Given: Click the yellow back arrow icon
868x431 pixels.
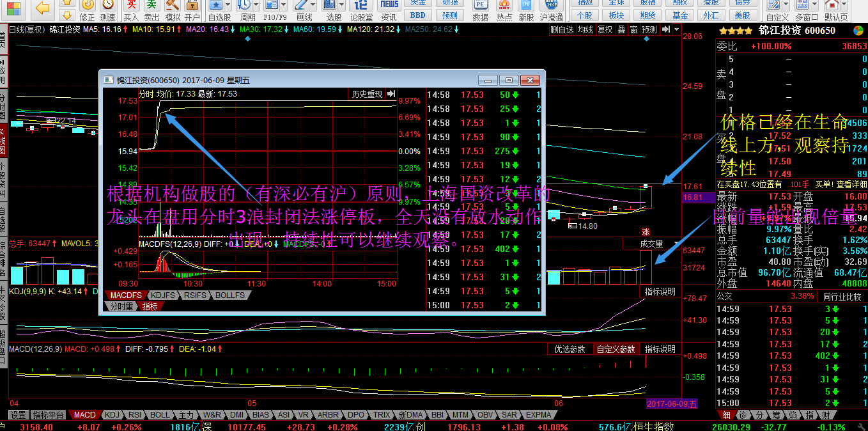Looking at the screenshot, I should [x=43, y=8].
